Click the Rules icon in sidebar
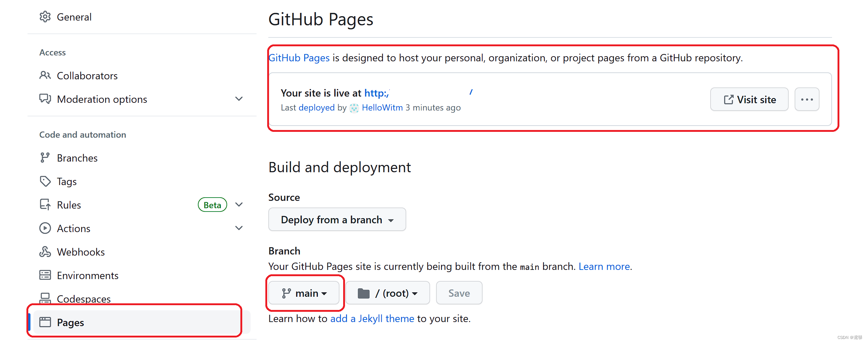The width and height of the screenshot is (868, 343). coord(45,205)
